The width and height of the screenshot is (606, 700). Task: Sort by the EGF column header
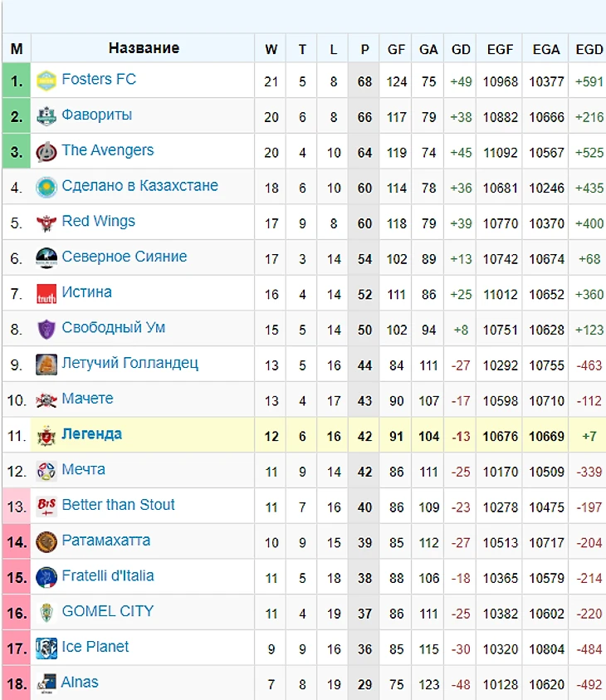[x=500, y=49]
